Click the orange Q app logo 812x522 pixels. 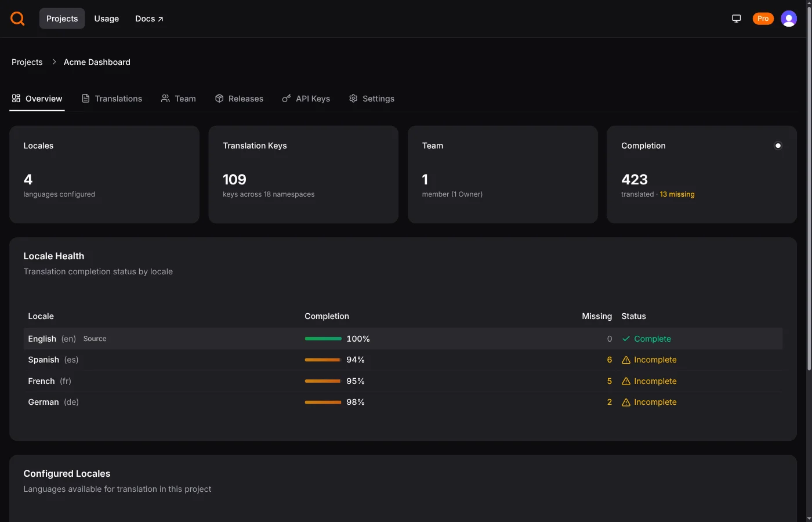click(x=17, y=18)
